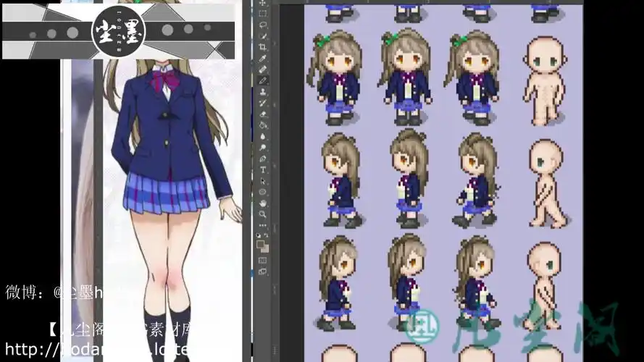Viewport: 644px width, 362px height.
Task: Toggle Quick Mask mode
Action: 263,260
